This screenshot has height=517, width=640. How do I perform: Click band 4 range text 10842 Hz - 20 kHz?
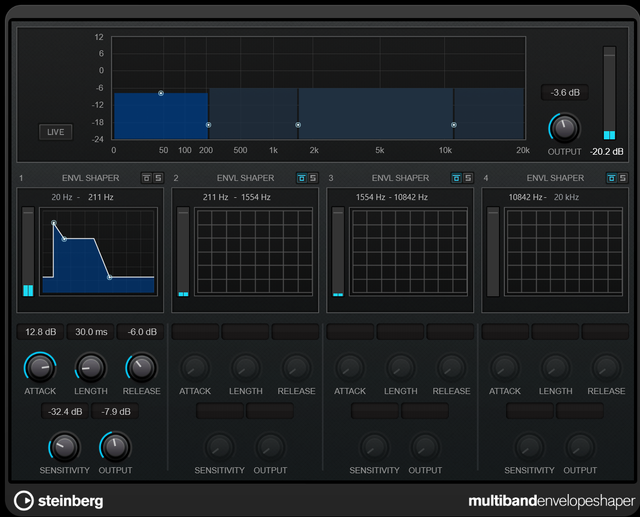[x=544, y=197]
